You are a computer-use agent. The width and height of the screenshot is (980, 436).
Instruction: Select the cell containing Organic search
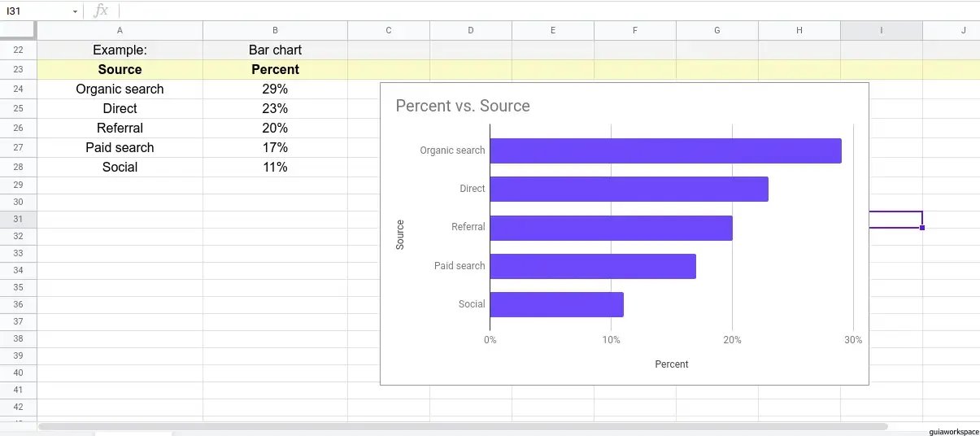click(x=120, y=89)
